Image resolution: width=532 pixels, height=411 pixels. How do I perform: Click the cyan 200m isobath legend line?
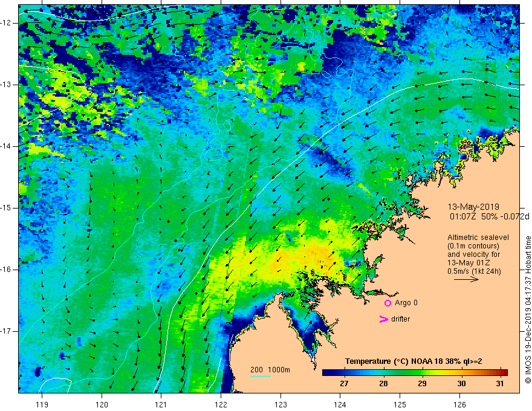point(261,376)
